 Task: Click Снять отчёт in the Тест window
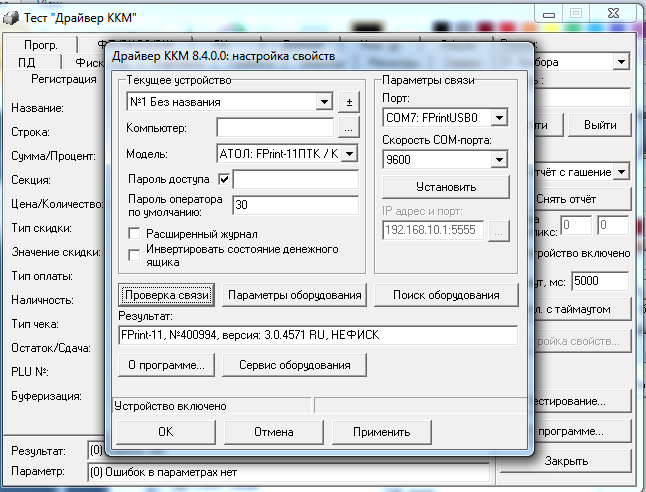tap(582, 199)
